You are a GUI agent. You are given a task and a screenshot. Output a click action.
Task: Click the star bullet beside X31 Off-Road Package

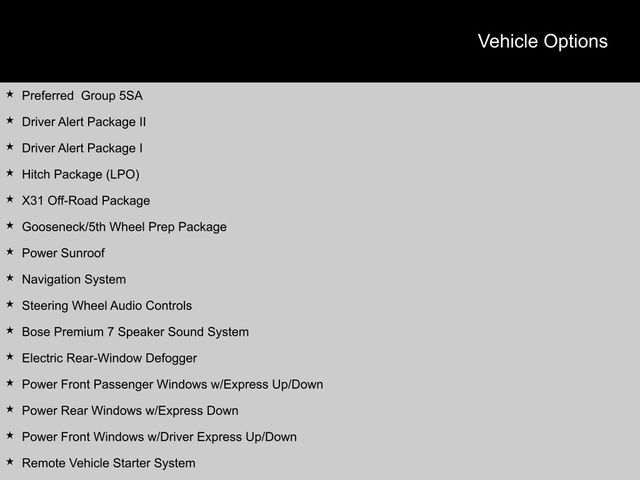click(x=10, y=200)
